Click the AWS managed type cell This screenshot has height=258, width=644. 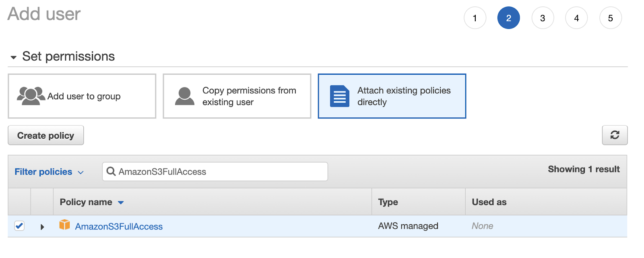coord(408,226)
